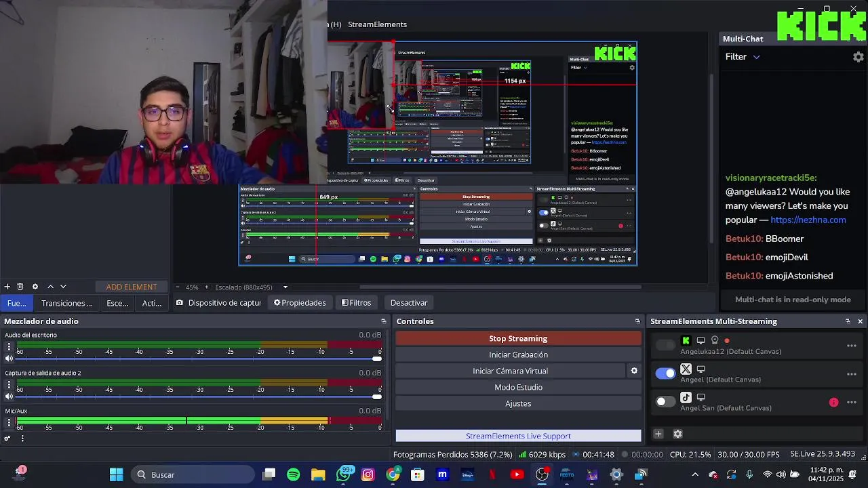The height and width of the screenshot is (488, 868).
Task: Open Instagram from taskbar
Action: (368, 474)
